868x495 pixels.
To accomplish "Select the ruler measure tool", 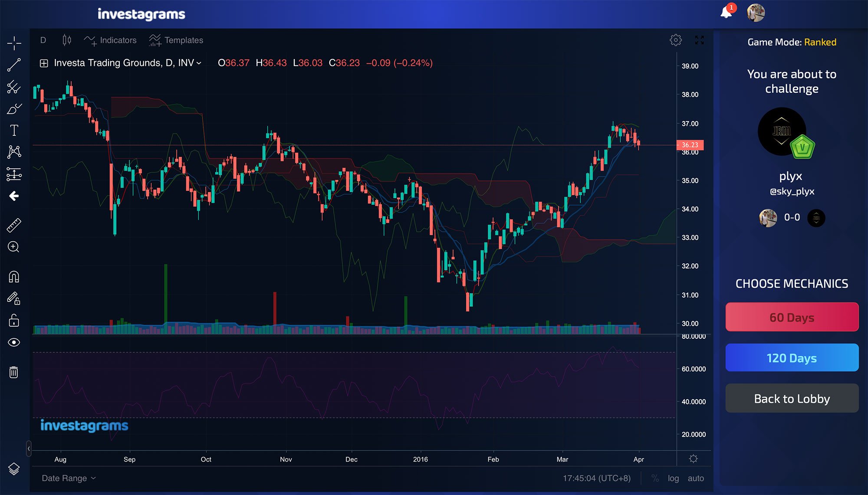I will (x=14, y=225).
